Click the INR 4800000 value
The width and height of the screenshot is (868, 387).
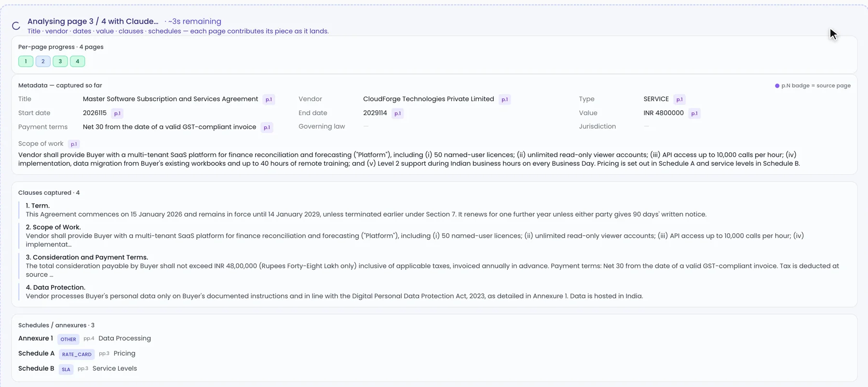(664, 113)
